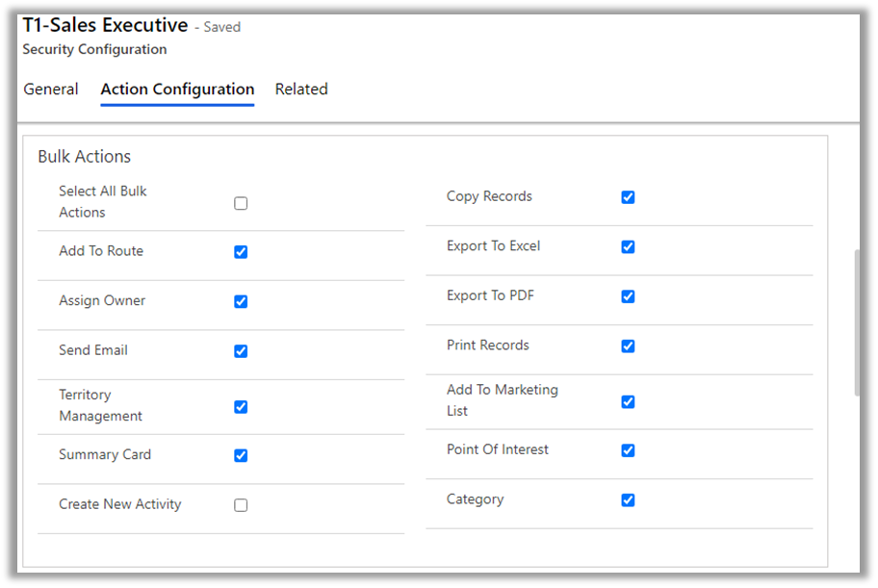The image size is (878, 588).
Task: Toggle the Export To PDF checkbox
Action: [x=628, y=296]
